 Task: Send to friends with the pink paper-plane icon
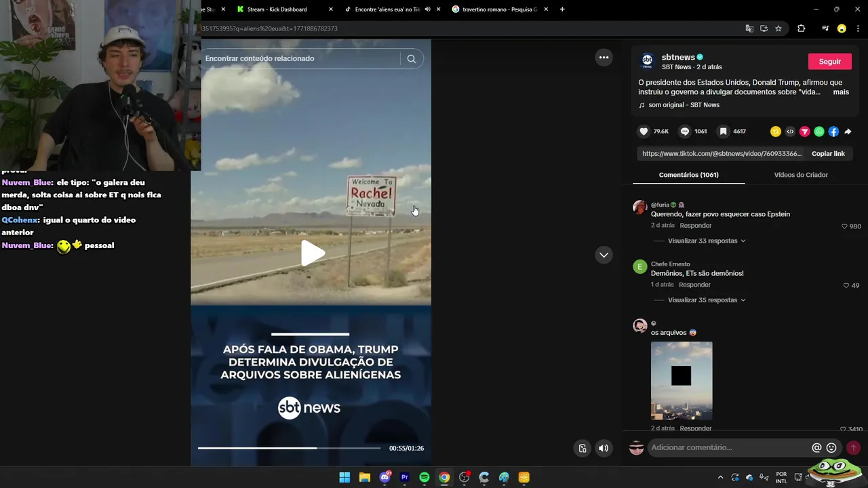click(x=805, y=131)
